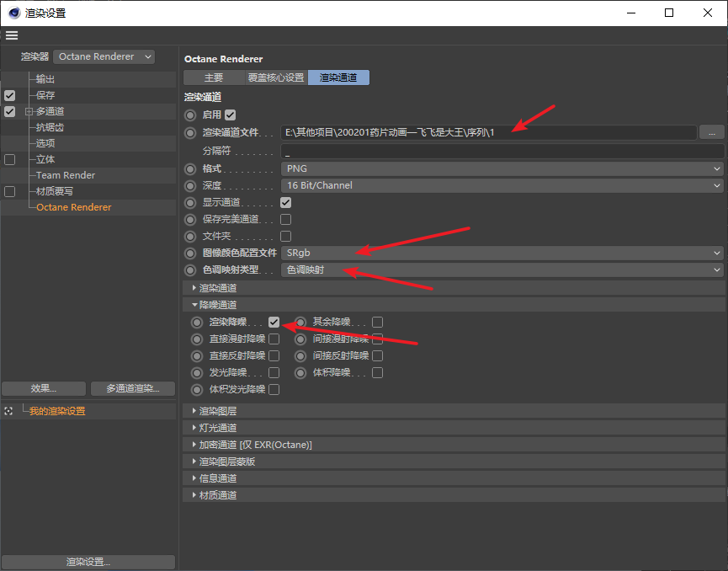
Task: Enable the 体积降噪 checkbox
Action: [x=377, y=372]
